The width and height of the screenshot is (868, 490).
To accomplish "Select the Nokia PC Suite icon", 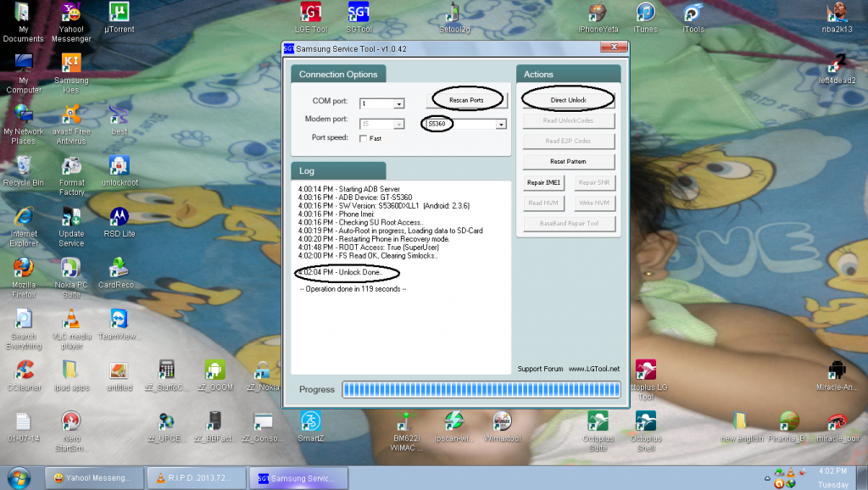I will click(x=71, y=278).
